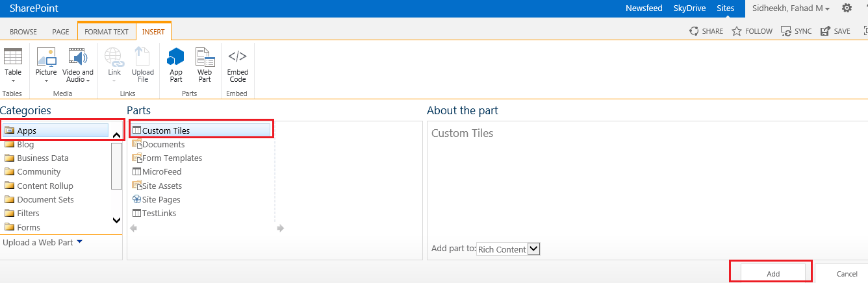Image resolution: width=868 pixels, height=283 pixels.
Task: Open the settings gear menu
Action: point(847,8)
